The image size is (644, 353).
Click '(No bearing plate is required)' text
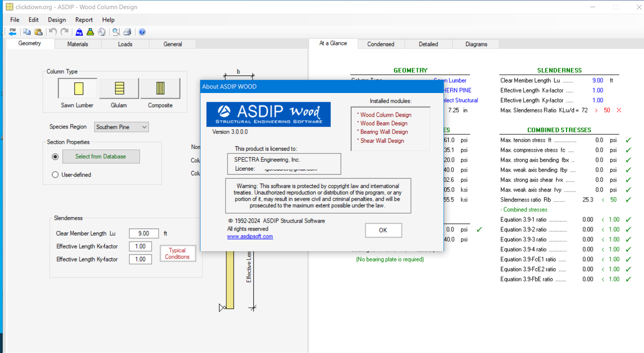(390, 259)
